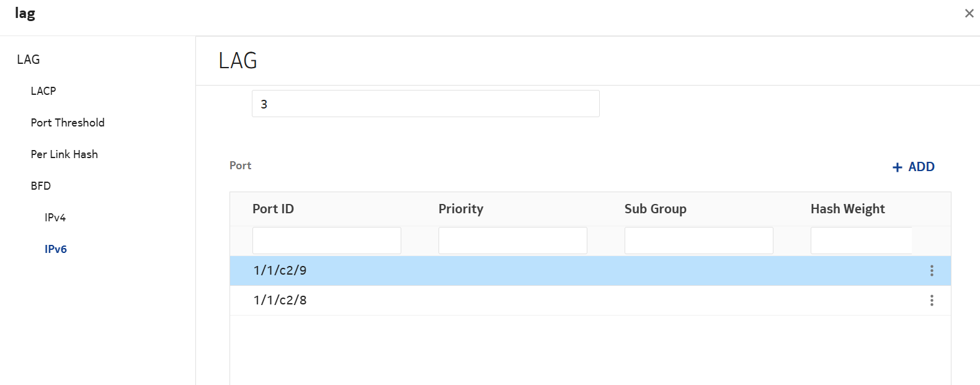Select IPv6 under BFD
The height and width of the screenshot is (385, 980).
[56, 249]
